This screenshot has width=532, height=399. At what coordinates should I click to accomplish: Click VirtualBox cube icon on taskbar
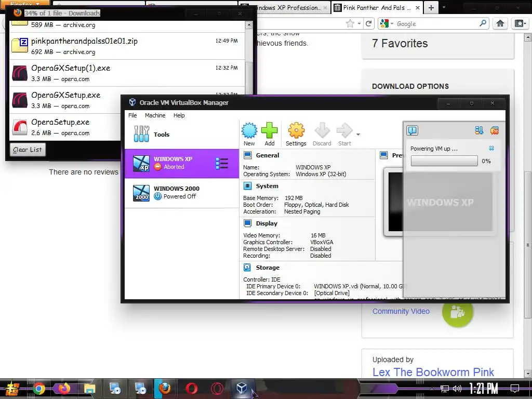242,388
